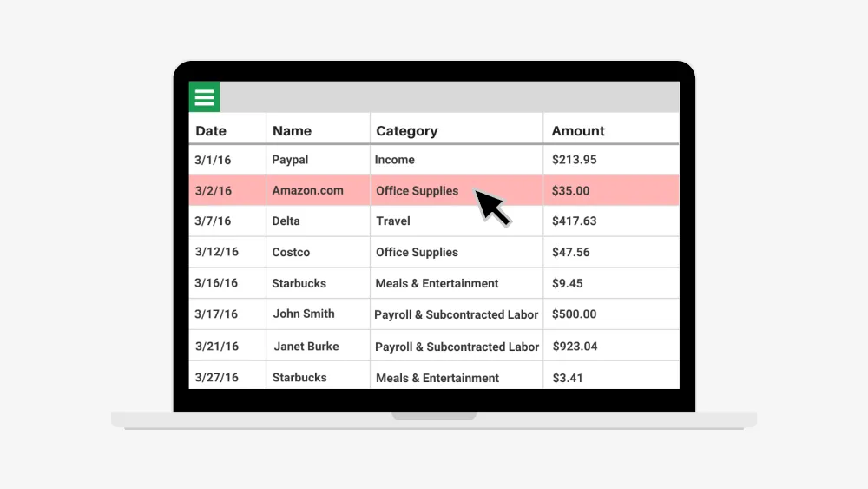Screen dimensions: 868x489
Task: Select the Name column header
Action: 292,131
